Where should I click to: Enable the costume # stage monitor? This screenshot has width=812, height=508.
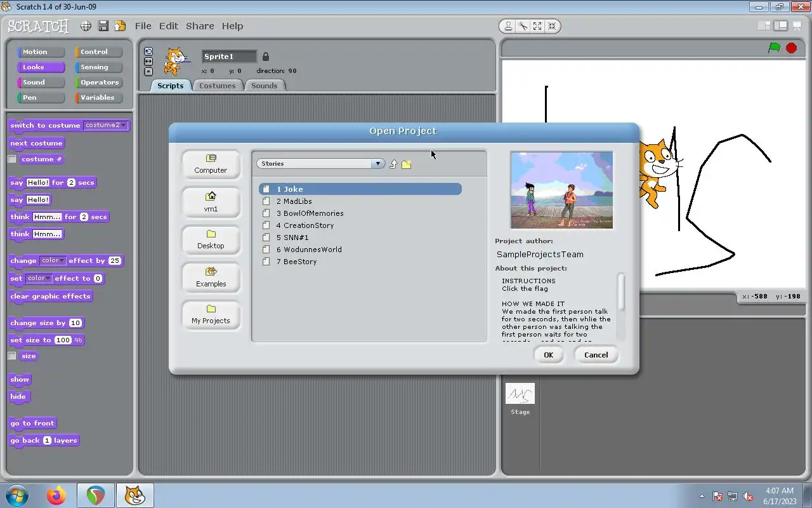(x=12, y=159)
